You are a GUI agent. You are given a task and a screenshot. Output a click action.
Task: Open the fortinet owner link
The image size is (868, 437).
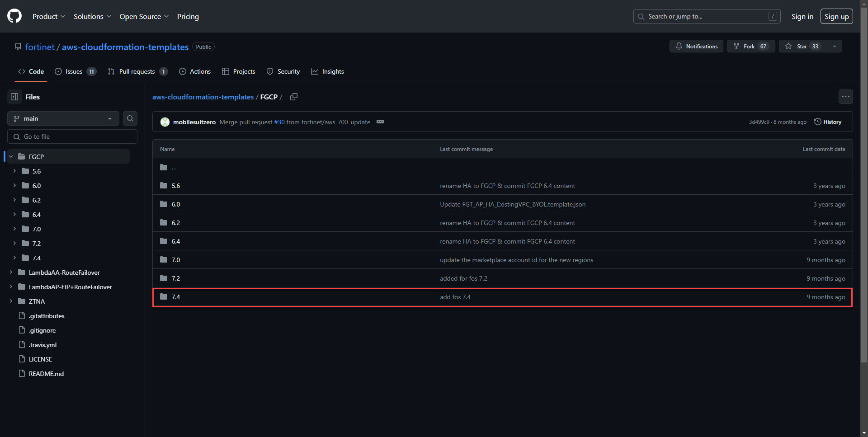[40, 47]
